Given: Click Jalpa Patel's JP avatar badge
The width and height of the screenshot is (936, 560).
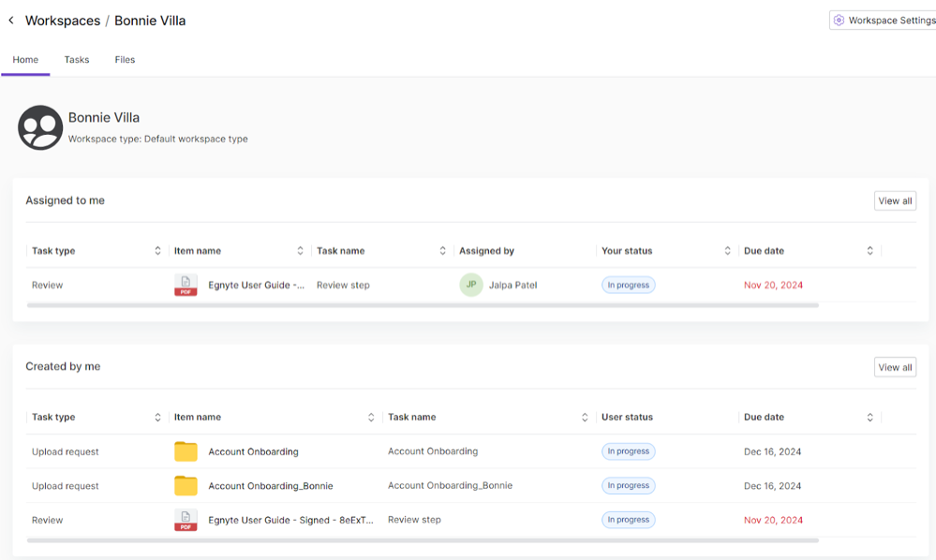Looking at the screenshot, I should click(470, 285).
